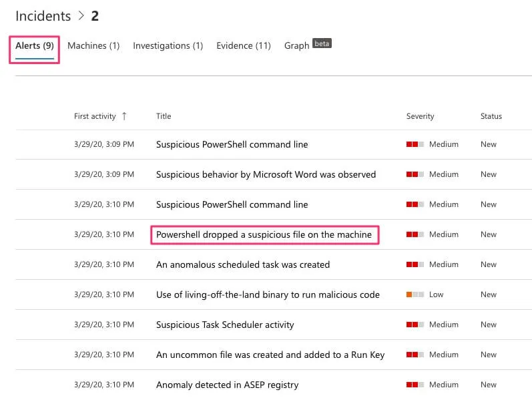Click the Low severity indicator bars

[x=415, y=294]
